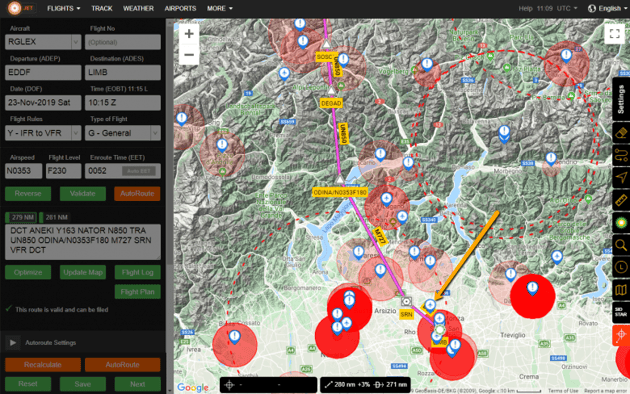
Task: Open the FLIGHTS menu
Action: (63, 8)
